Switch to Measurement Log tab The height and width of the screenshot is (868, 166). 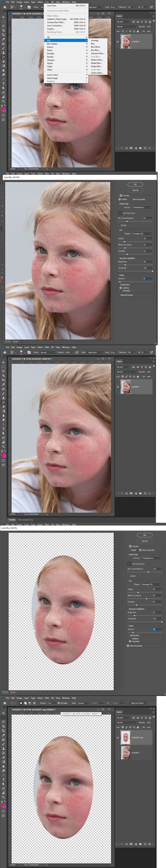25,520
